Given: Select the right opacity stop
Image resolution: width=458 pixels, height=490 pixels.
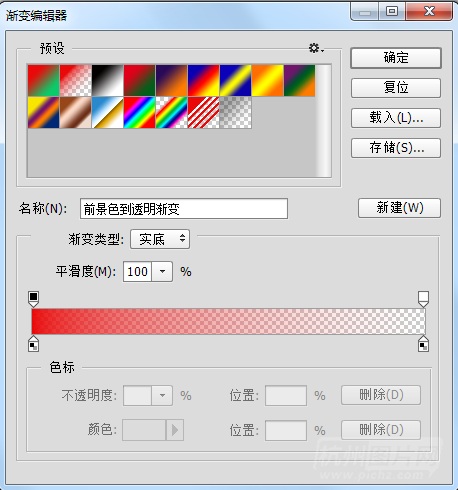Looking at the screenshot, I should 423,299.
